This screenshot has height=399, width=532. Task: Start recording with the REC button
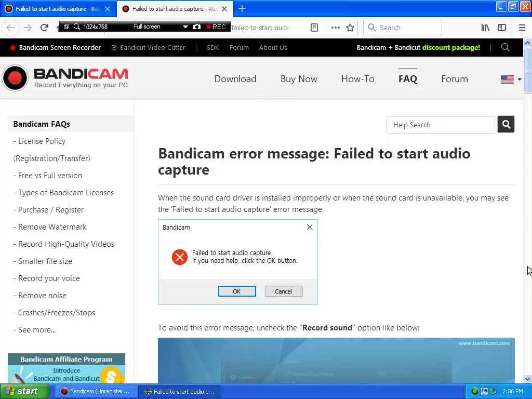216,27
